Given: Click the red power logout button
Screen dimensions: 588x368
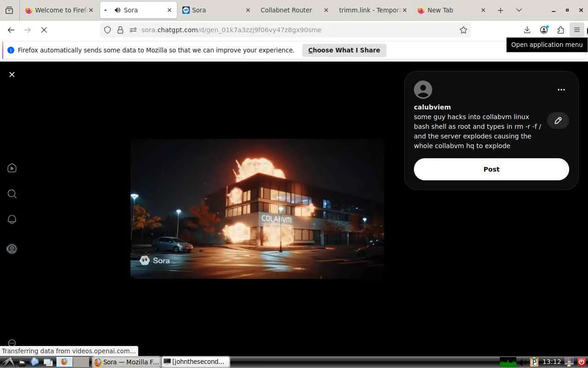Looking at the screenshot, I should click(582, 362).
